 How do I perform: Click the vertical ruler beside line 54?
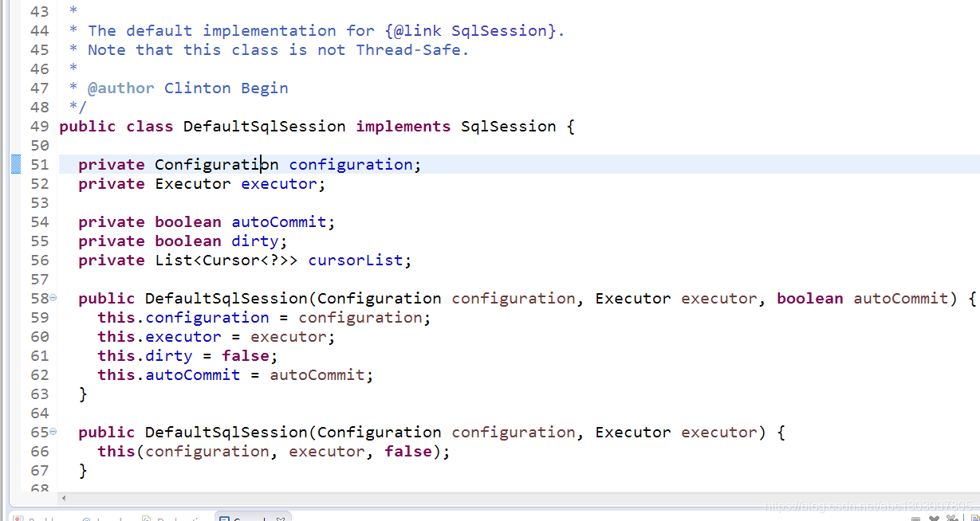pyautogui.click(x=16, y=221)
